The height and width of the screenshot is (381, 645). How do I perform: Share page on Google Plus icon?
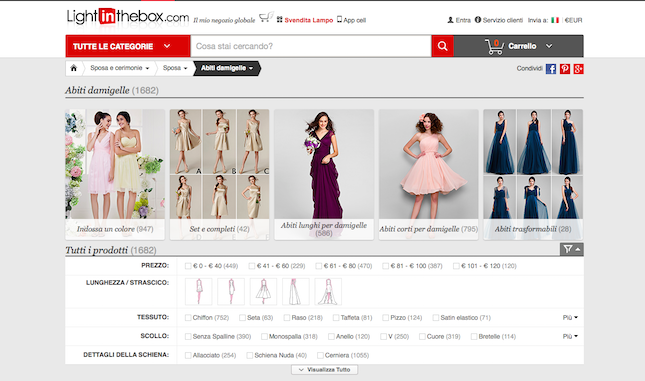click(578, 69)
